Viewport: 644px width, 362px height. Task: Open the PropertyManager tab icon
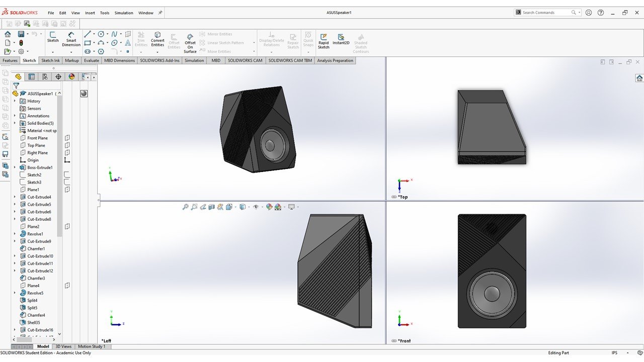point(32,77)
